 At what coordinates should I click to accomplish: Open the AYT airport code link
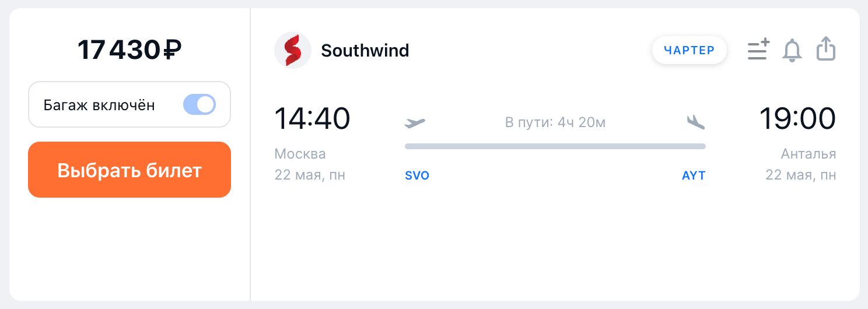(694, 175)
